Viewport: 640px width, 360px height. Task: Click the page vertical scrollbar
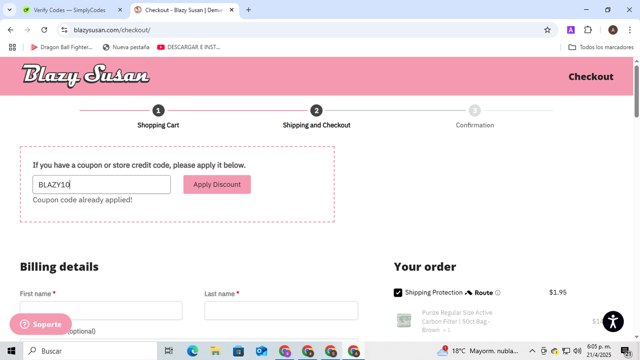pos(636,91)
